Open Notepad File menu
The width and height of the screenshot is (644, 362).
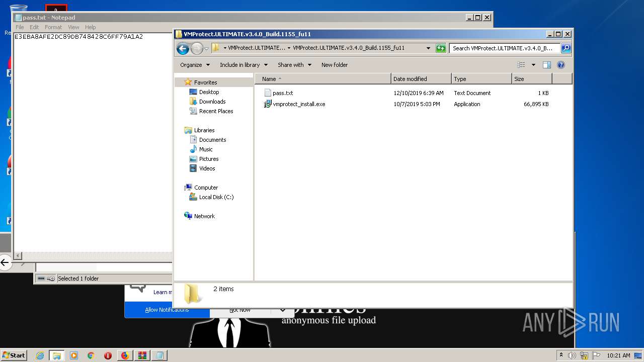click(20, 27)
